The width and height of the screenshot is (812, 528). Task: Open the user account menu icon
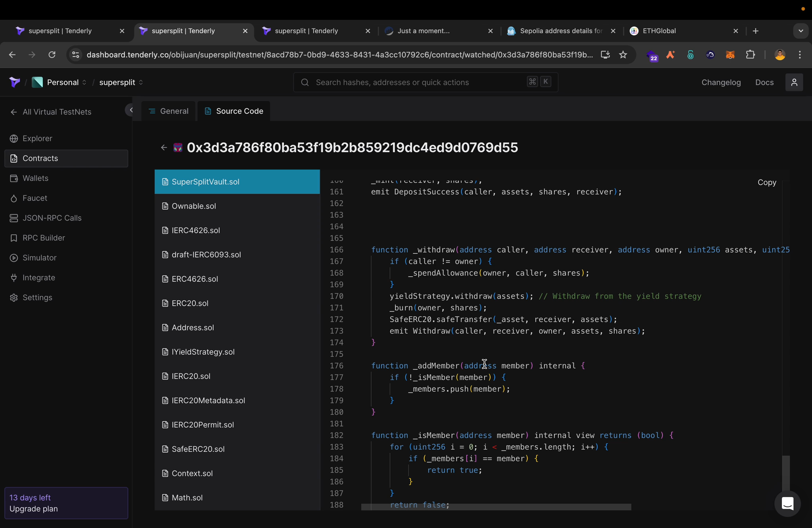tap(794, 82)
